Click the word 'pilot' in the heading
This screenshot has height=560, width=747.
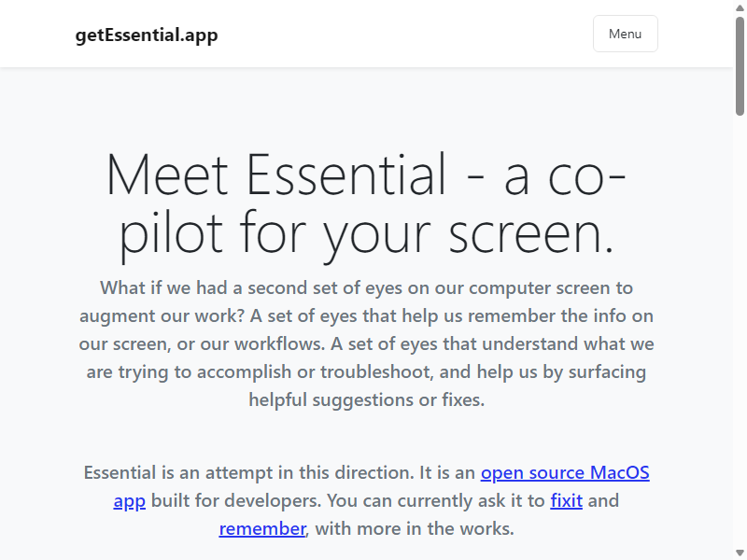point(171,234)
